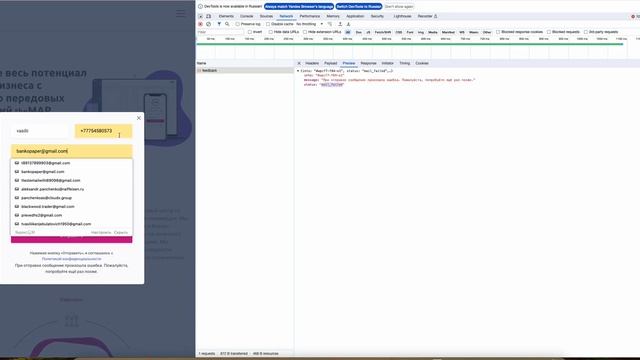Tick Hide data URLs checkbox
This screenshot has width=640, height=360.
(x=271, y=32)
